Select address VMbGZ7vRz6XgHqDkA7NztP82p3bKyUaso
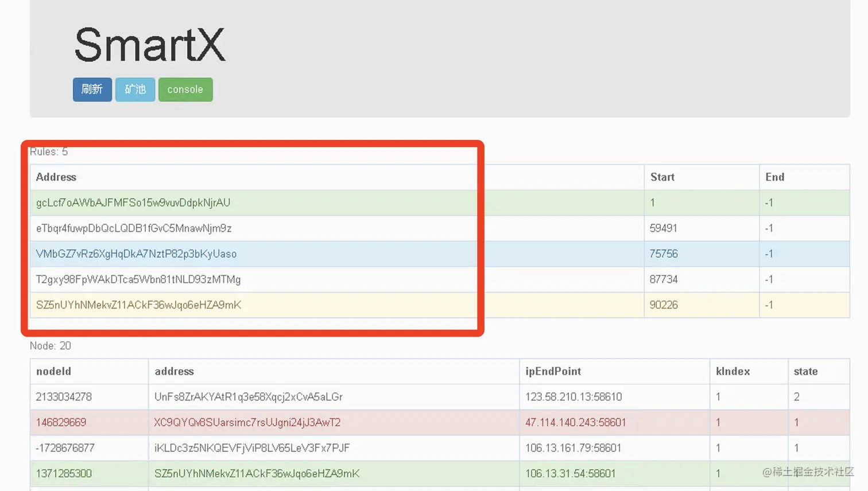The width and height of the screenshot is (868, 491). tap(136, 254)
